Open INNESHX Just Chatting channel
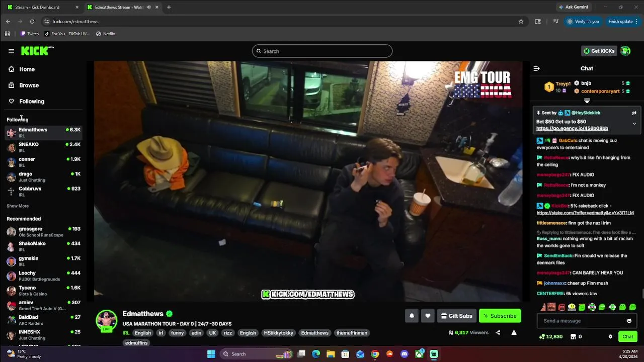Screen dimensions: 644x362 43,334
